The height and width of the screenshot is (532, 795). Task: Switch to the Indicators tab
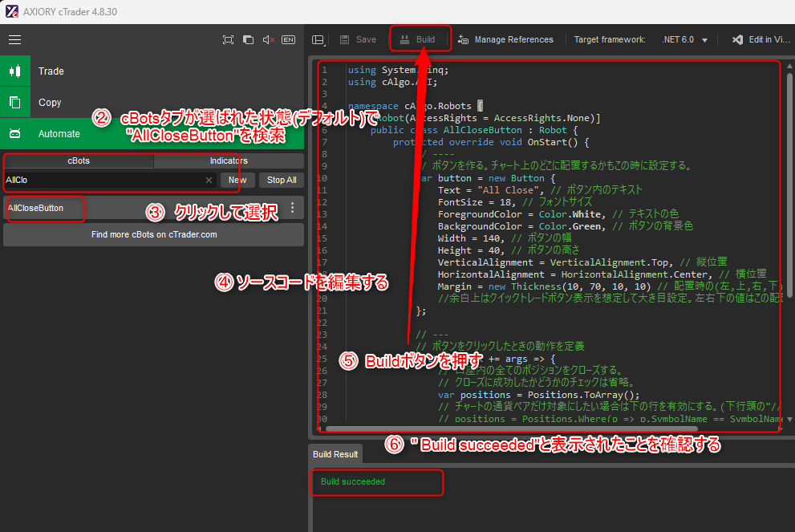[229, 160]
